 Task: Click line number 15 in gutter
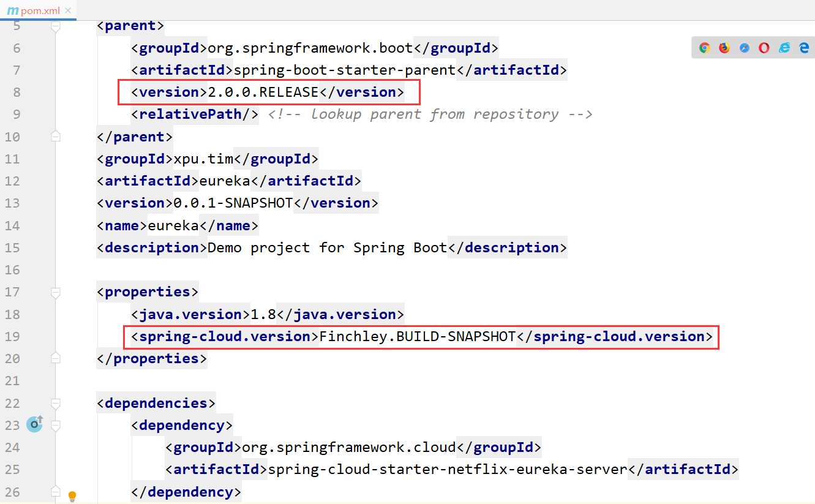click(x=12, y=248)
